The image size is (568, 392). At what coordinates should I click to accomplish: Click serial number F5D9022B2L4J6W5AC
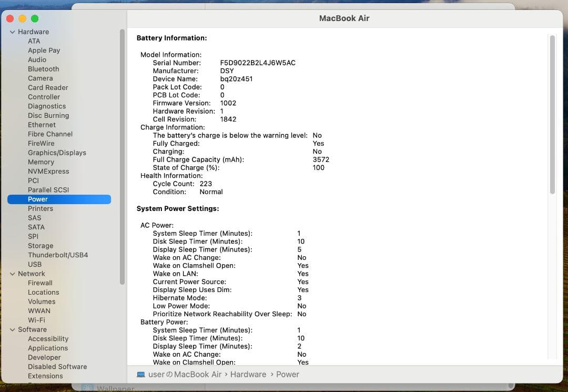click(x=258, y=63)
